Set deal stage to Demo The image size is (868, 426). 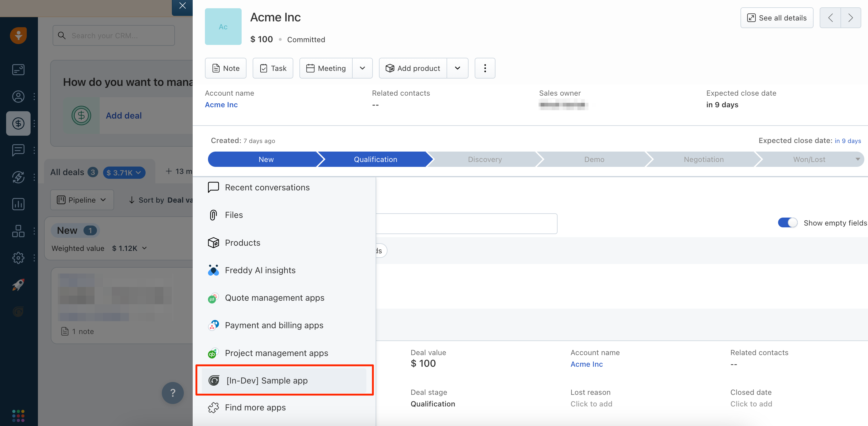click(594, 159)
